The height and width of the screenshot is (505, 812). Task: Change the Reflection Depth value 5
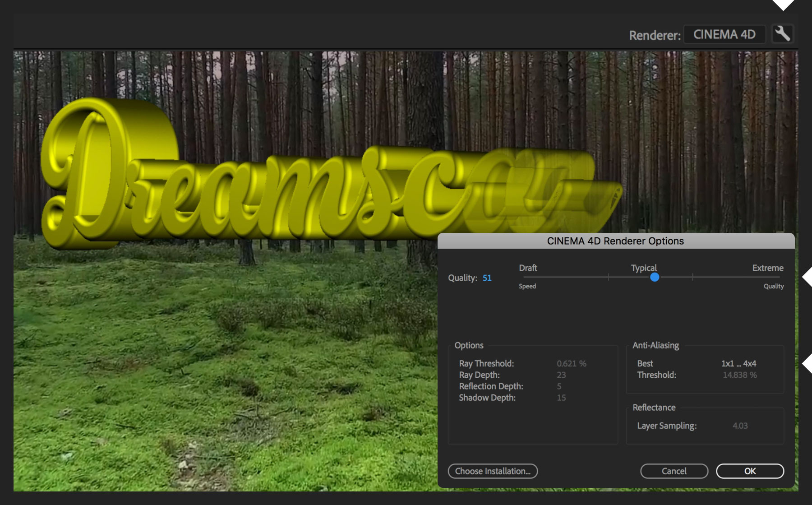pos(559,386)
